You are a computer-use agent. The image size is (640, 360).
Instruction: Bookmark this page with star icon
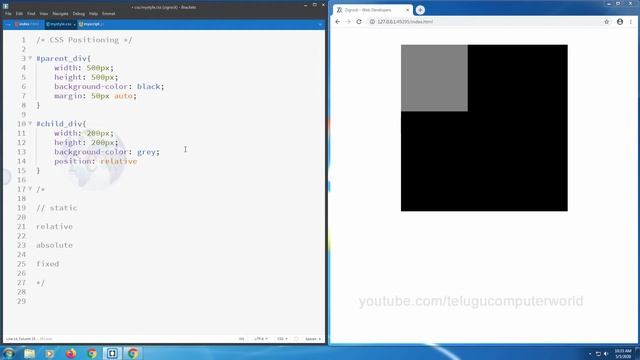(x=607, y=22)
